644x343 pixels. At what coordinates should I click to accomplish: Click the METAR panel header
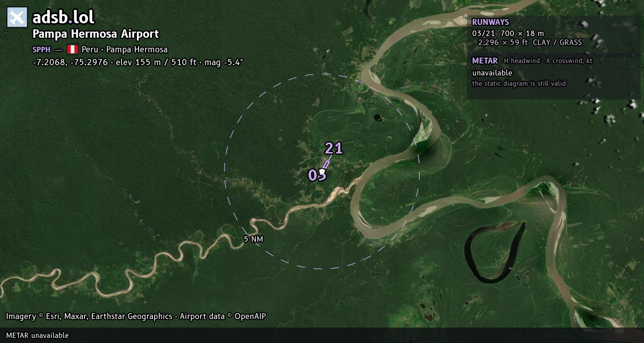tap(485, 61)
